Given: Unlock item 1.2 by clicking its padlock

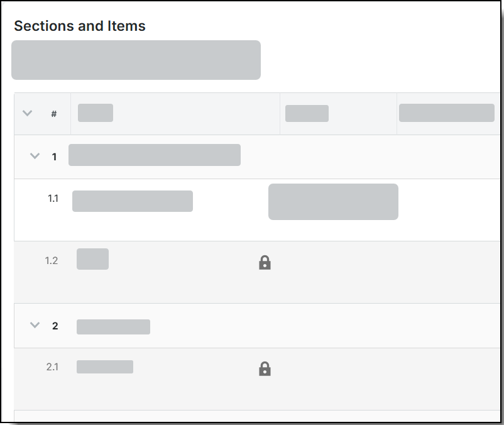Looking at the screenshot, I should (x=265, y=263).
